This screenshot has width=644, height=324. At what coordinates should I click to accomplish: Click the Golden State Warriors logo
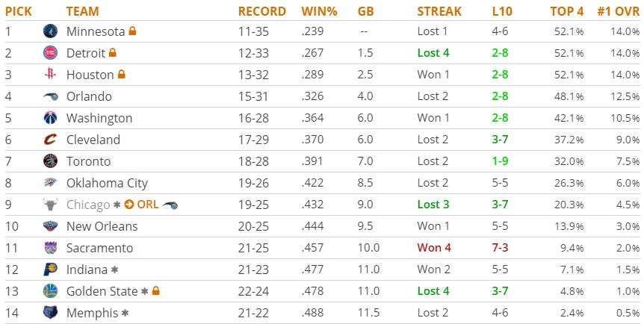click(x=50, y=291)
